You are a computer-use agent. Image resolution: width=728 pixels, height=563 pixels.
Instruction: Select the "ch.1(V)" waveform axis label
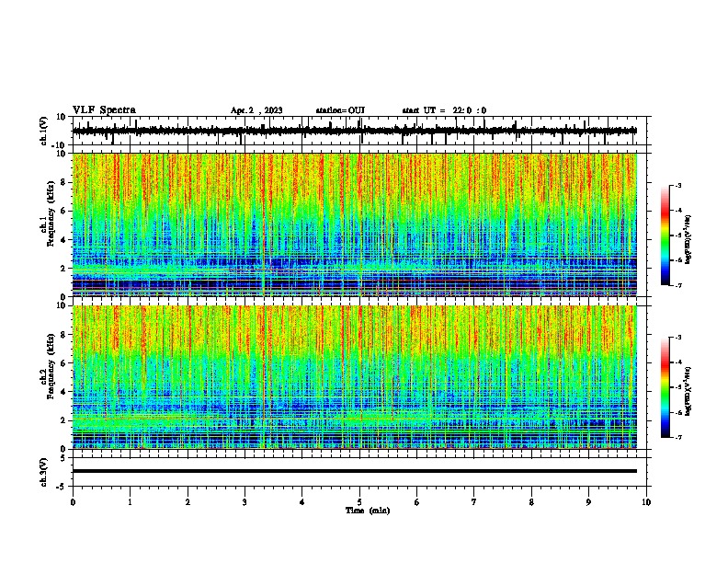tap(44, 131)
